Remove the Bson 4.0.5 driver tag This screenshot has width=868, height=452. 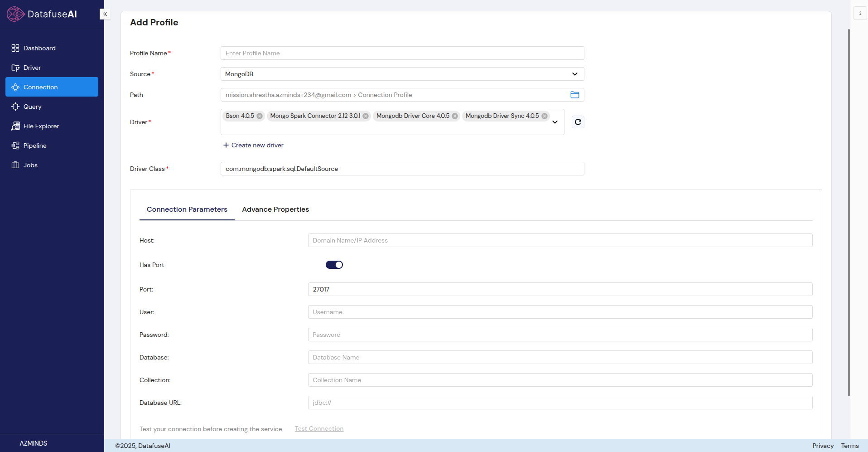[x=260, y=116]
